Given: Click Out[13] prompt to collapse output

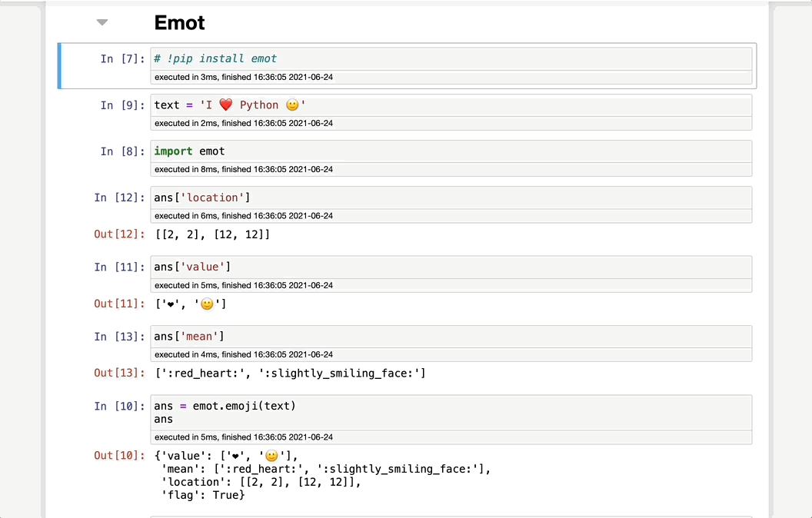Looking at the screenshot, I should tap(119, 373).
